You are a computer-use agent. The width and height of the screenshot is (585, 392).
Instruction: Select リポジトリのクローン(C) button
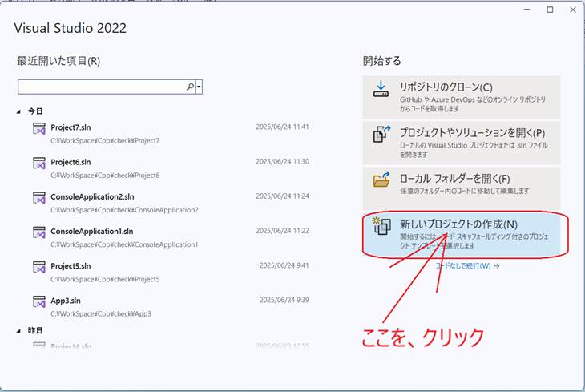[462, 97]
